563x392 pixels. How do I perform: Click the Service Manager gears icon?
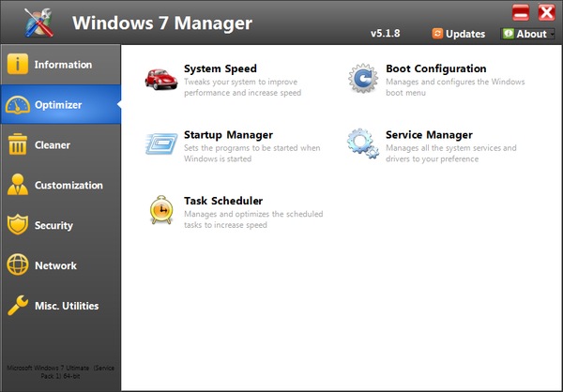[361, 144]
